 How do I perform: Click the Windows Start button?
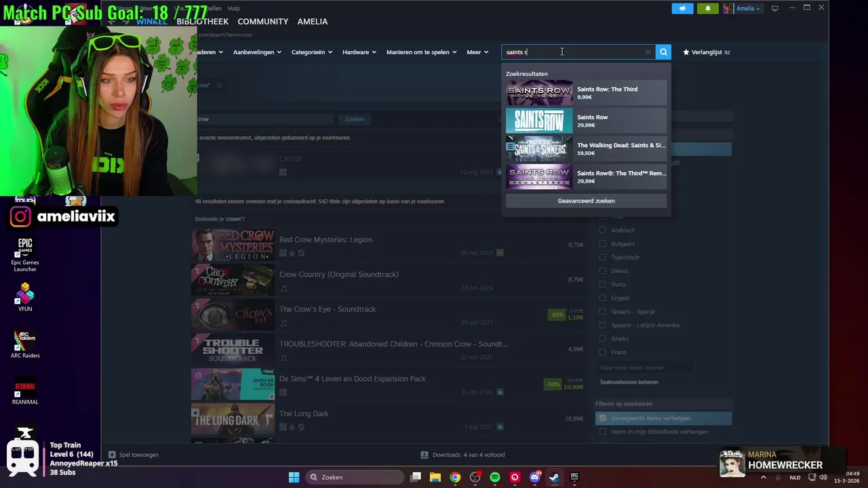pyautogui.click(x=294, y=477)
